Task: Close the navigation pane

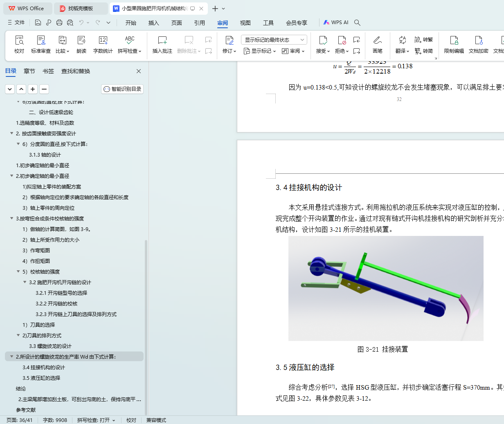Action: (x=139, y=71)
